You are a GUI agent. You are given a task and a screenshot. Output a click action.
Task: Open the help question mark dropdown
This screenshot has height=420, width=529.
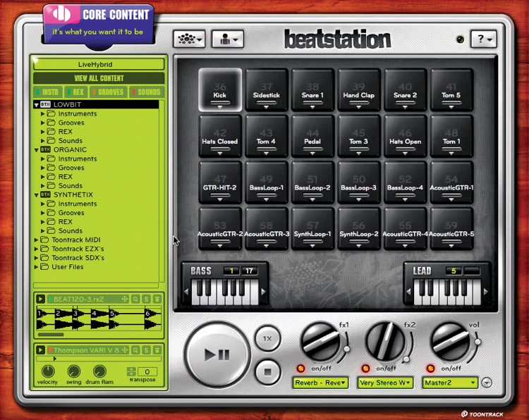(483, 39)
